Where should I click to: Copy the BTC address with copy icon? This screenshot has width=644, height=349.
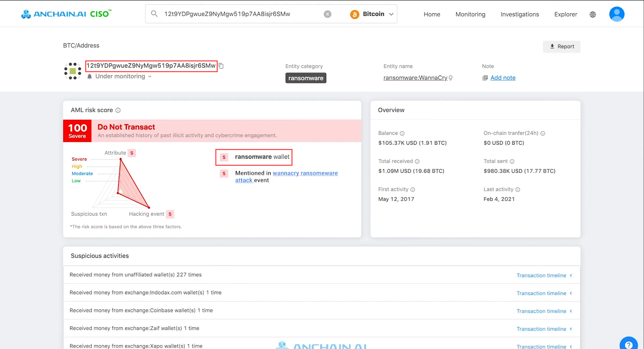(221, 66)
